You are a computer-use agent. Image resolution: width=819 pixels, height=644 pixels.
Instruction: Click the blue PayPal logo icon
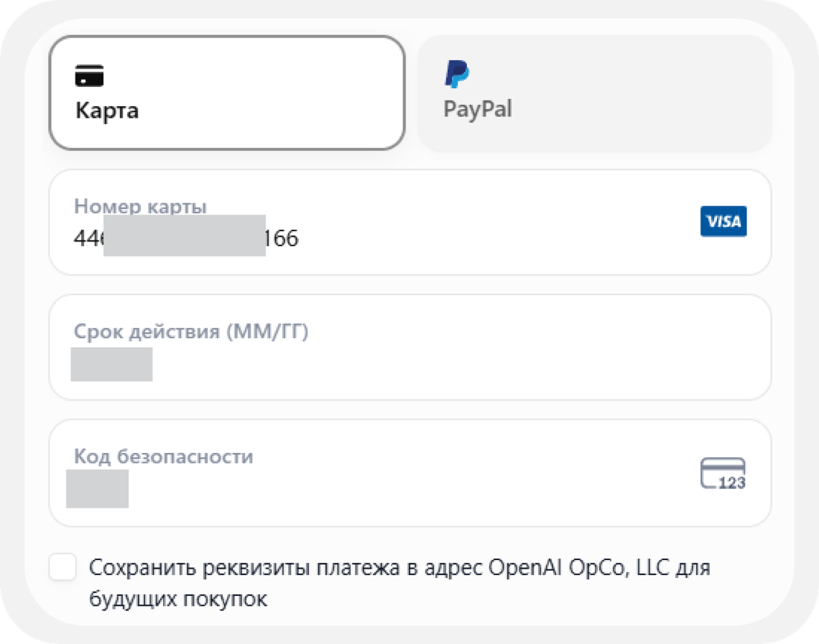[x=457, y=74]
